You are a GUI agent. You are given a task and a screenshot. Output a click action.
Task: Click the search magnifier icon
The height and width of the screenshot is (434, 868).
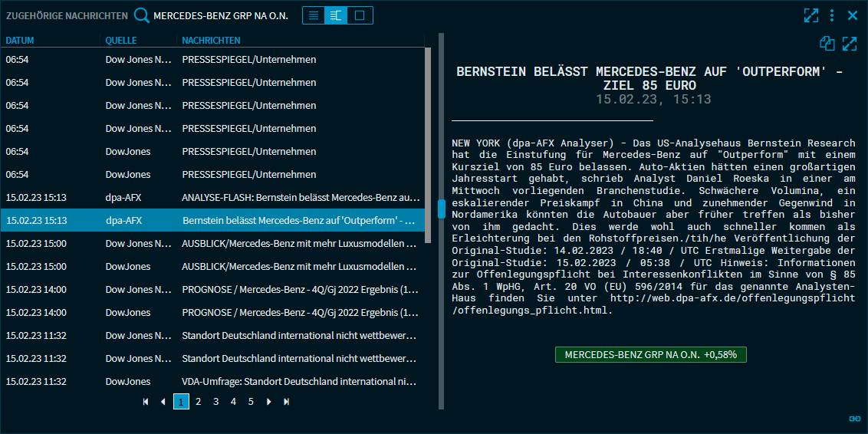click(x=142, y=15)
